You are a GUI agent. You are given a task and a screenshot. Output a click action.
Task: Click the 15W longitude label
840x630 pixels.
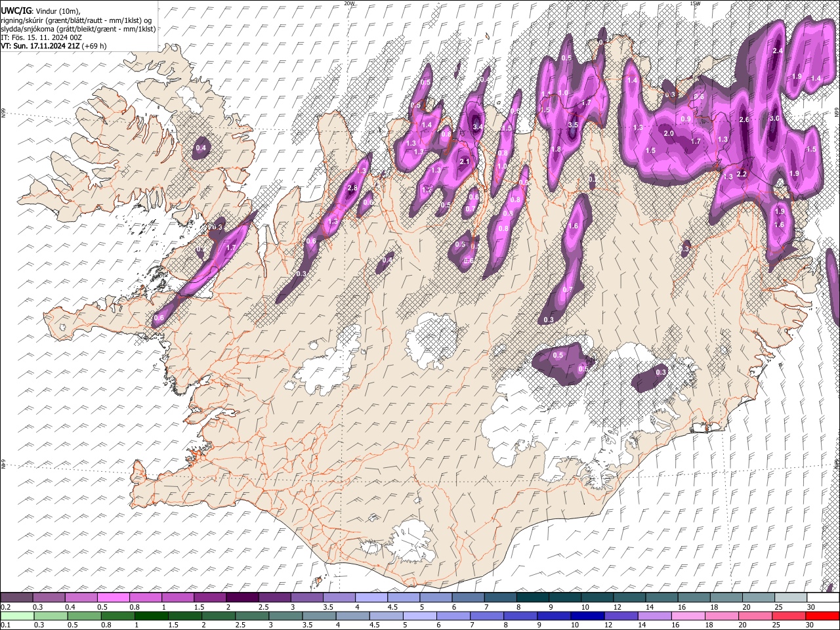coord(695,3)
